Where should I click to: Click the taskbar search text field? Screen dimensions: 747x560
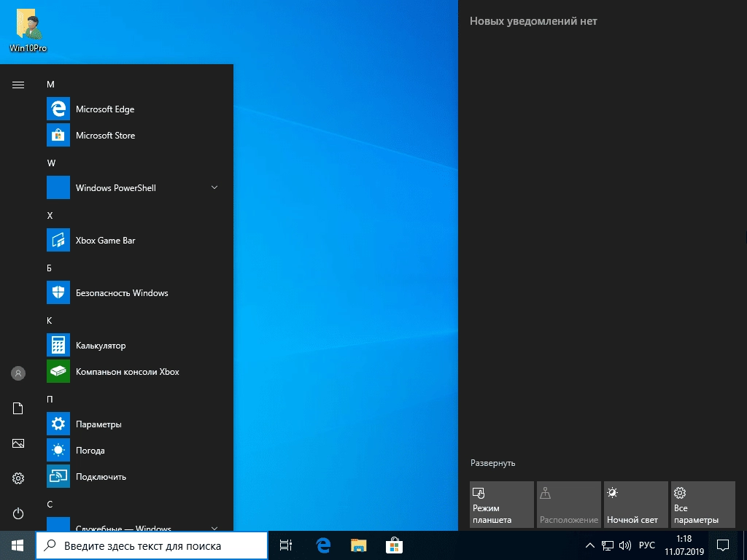(152, 545)
